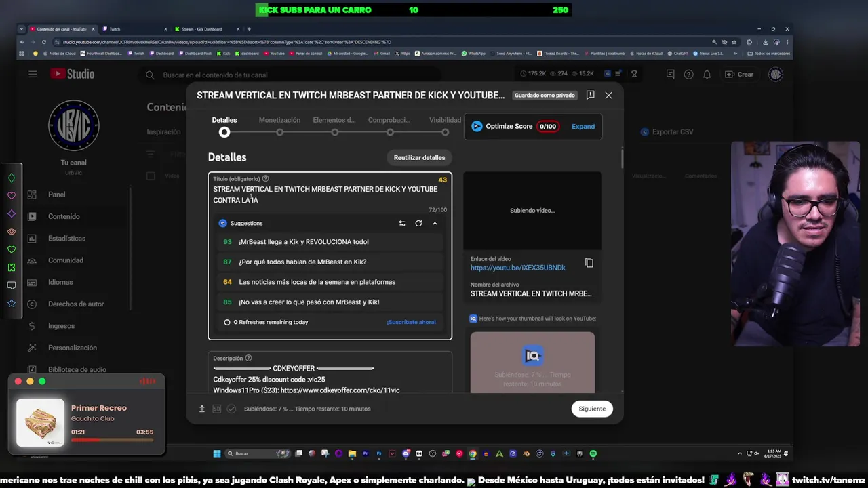Viewport: 868px width, 488px height.
Task: Click Exportar CSV in the content page
Action: click(667, 131)
